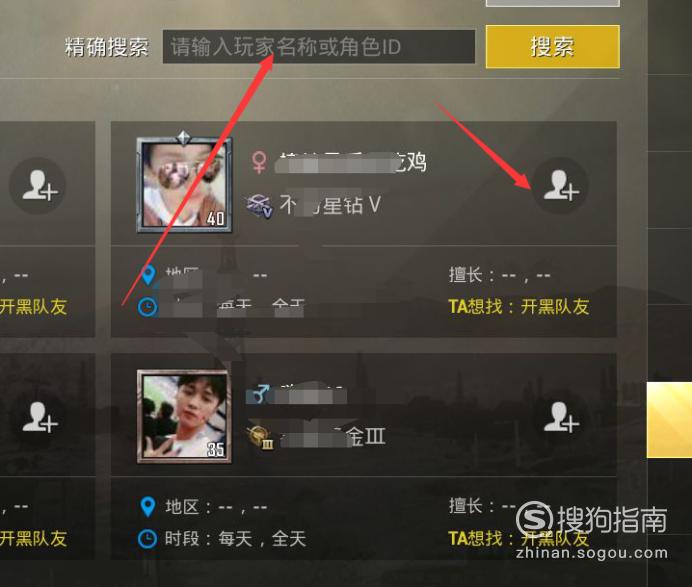This screenshot has width=692, height=587.
Task: Add the level 40 female player as friend
Action: tap(560, 186)
